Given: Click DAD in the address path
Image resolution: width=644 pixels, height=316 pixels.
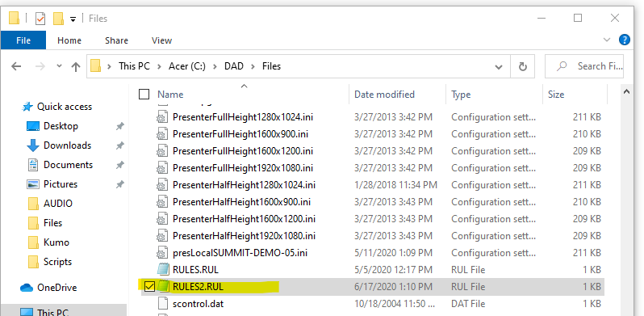Looking at the screenshot, I should tap(234, 66).
